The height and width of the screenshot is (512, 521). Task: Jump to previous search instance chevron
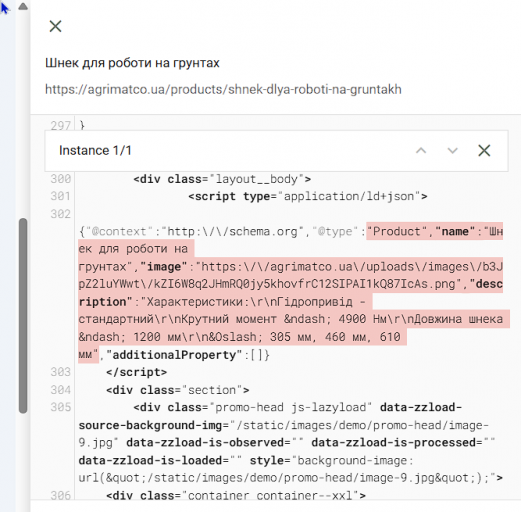pyautogui.click(x=421, y=151)
